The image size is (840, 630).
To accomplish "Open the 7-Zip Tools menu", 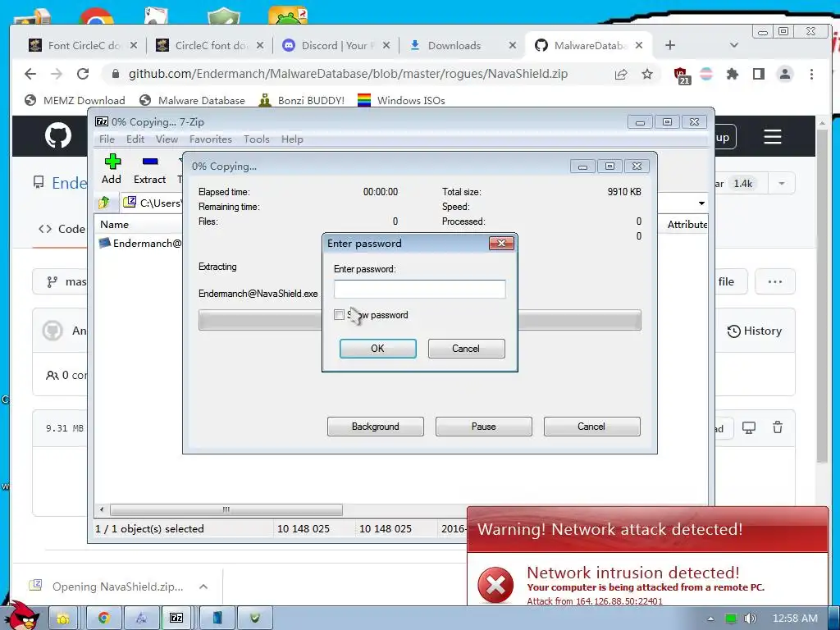I will point(256,139).
